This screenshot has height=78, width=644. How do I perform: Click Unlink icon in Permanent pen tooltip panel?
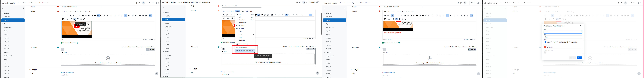(107, 16)
